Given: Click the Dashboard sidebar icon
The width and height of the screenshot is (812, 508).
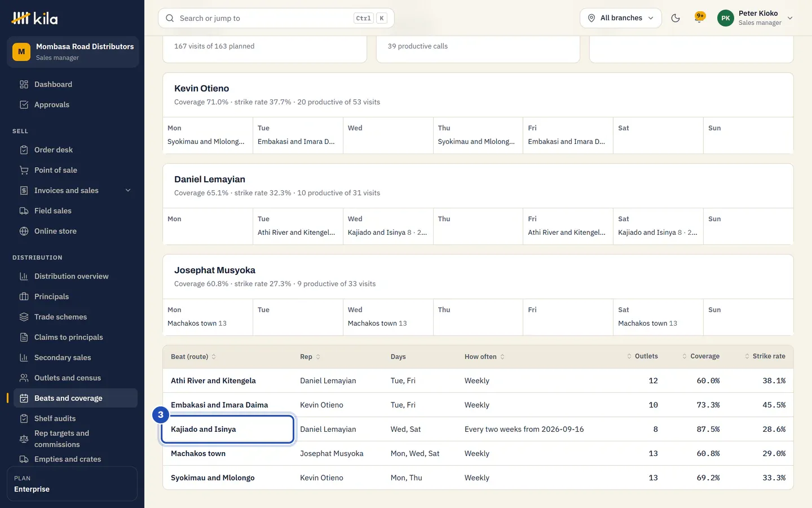Looking at the screenshot, I should 24,84.
